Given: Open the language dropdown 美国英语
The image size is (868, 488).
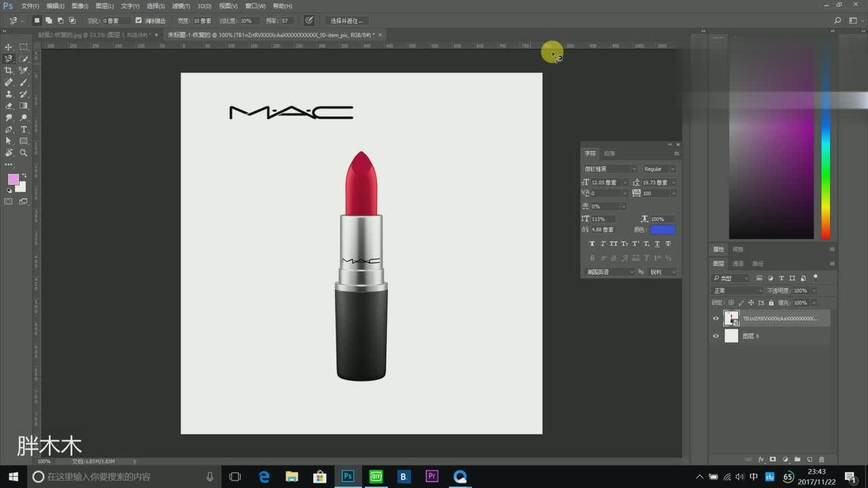Looking at the screenshot, I should [609, 272].
